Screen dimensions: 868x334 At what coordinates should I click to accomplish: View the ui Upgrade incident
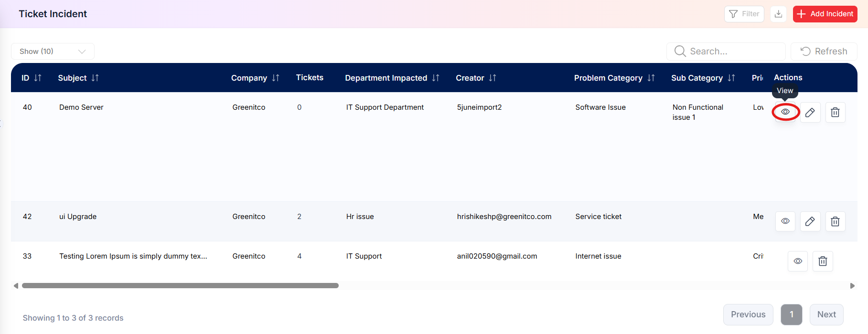[x=785, y=221]
